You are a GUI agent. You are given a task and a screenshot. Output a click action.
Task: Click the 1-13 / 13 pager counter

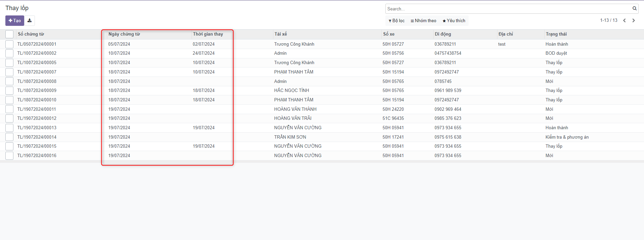pyautogui.click(x=608, y=20)
